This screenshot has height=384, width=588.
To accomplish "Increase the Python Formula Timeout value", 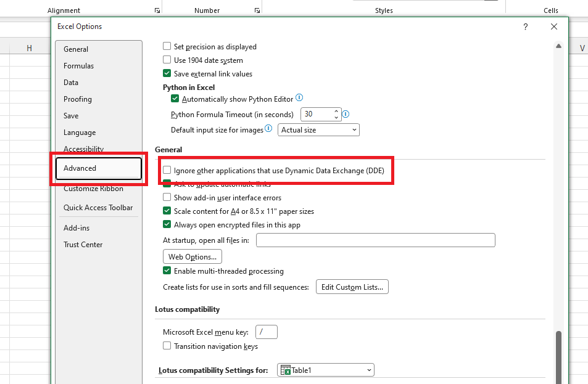I will tap(336, 112).
